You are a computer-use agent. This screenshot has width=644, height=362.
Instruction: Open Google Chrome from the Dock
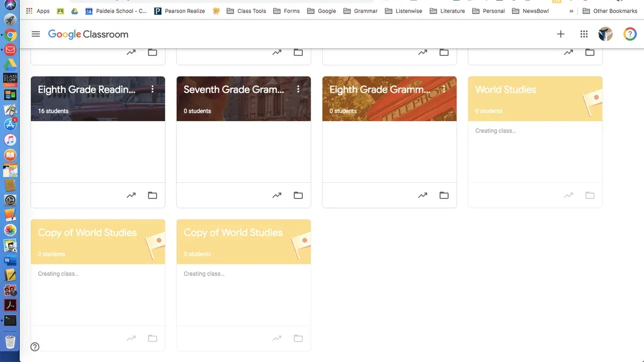tap(10, 35)
